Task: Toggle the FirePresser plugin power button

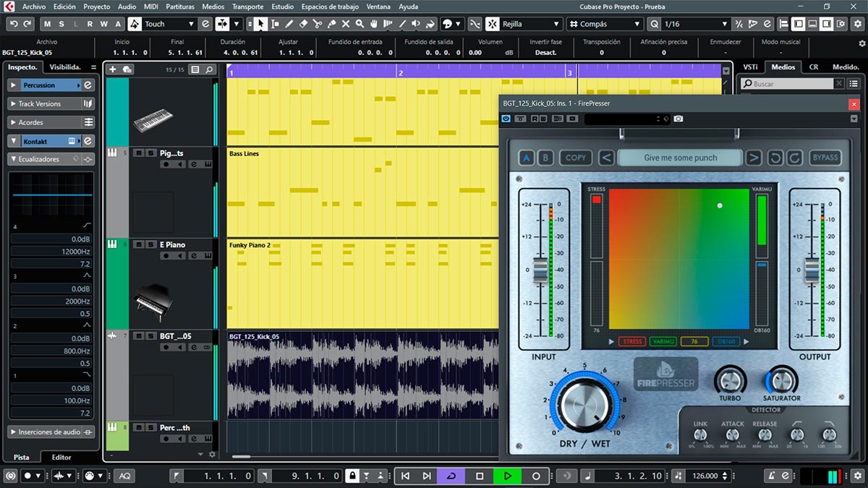Action: tap(506, 119)
